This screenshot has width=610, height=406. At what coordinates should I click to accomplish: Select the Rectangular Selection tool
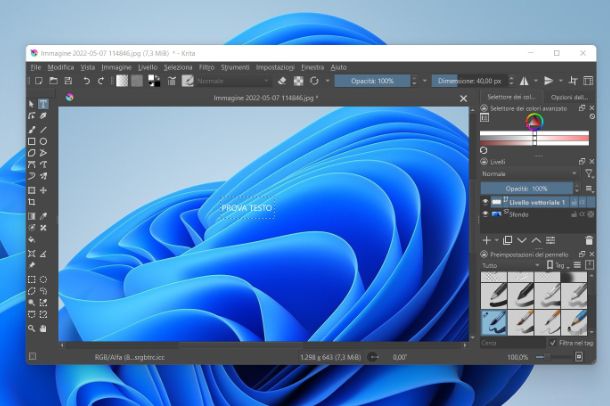[x=32, y=279]
